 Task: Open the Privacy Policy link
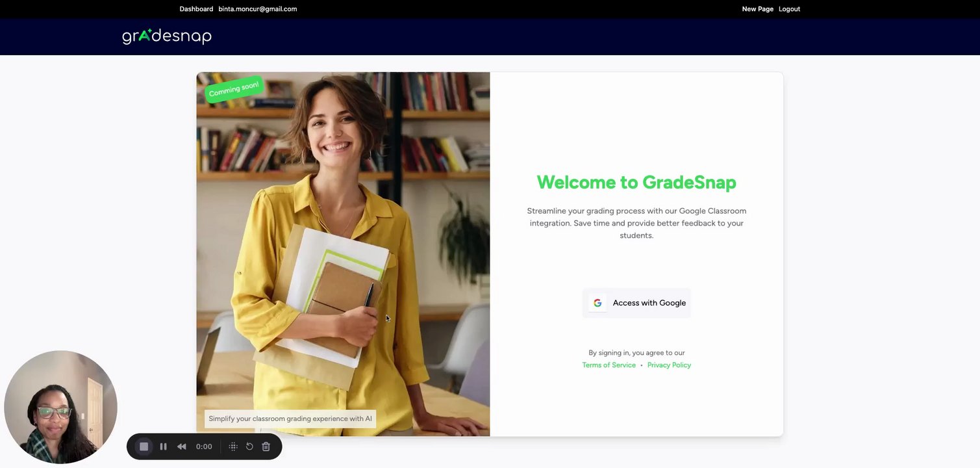tap(669, 365)
